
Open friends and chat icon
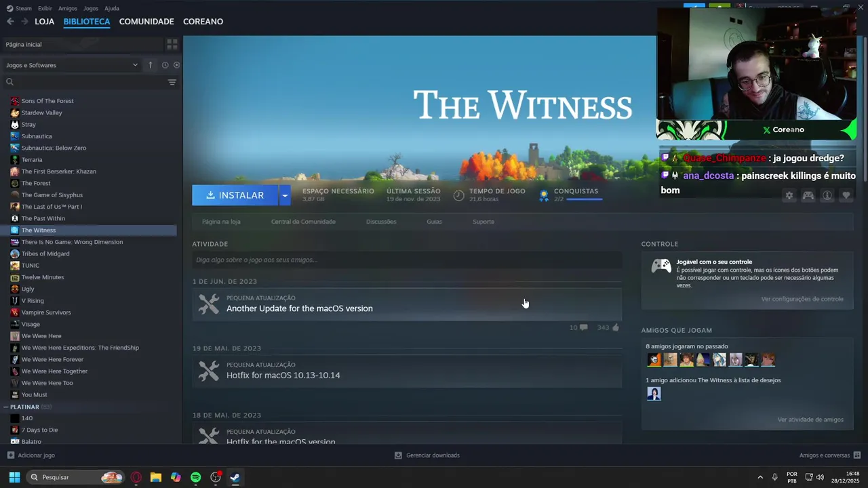click(857, 455)
